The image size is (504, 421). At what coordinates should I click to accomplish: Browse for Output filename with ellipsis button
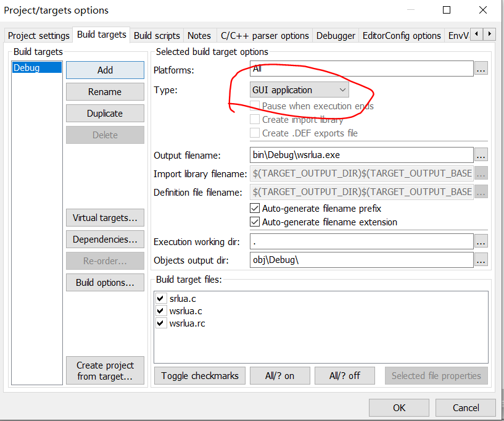tap(481, 155)
